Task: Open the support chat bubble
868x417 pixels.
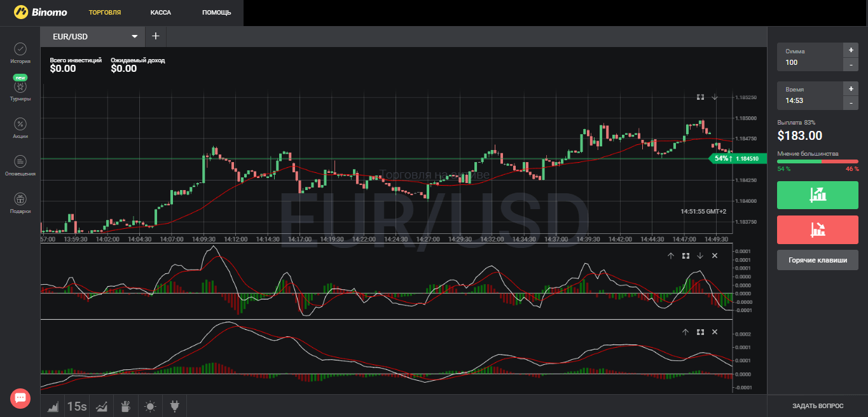Action: coord(20,398)
